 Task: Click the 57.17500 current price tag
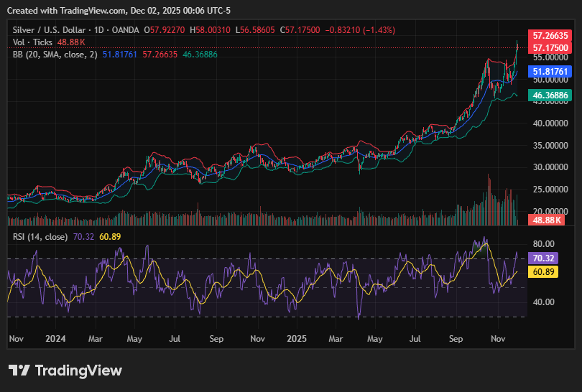point(549,47)
